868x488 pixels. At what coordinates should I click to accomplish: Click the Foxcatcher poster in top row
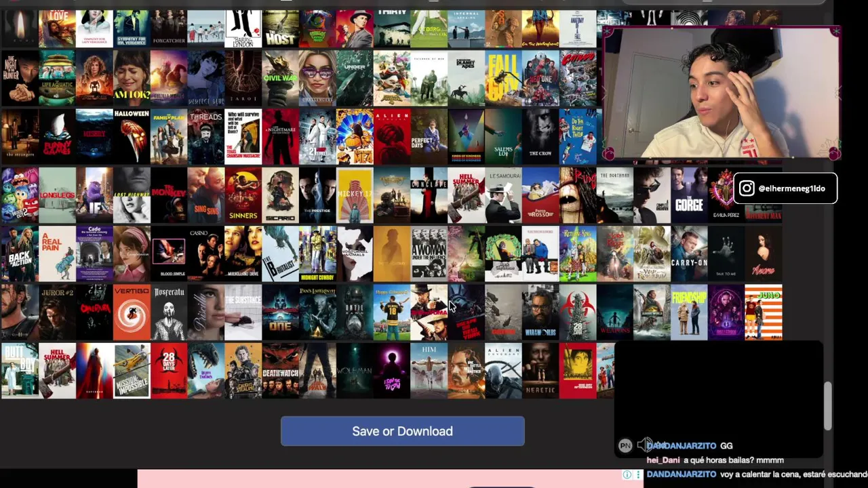point(169,28)
